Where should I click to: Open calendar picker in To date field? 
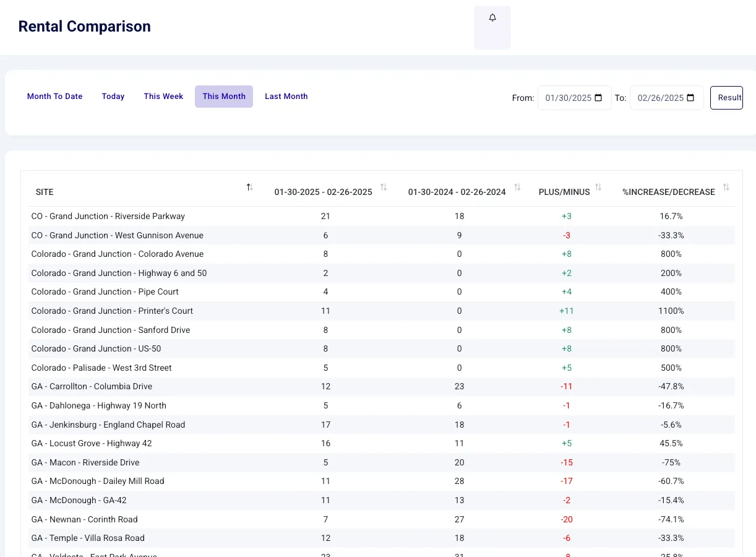(x=691, y=98)
